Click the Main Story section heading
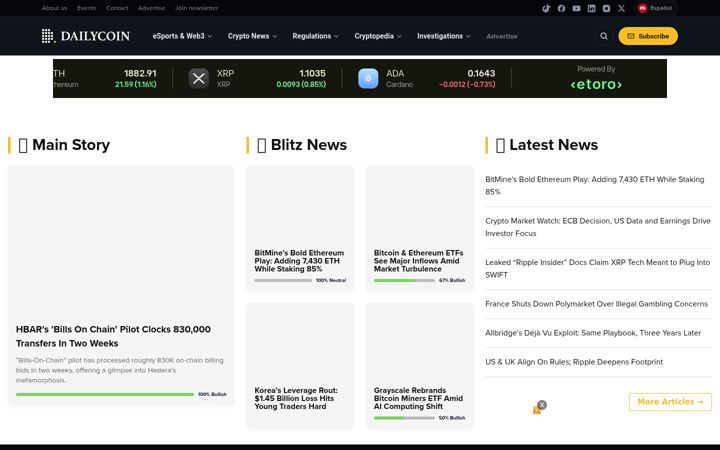 click(64, 145)
